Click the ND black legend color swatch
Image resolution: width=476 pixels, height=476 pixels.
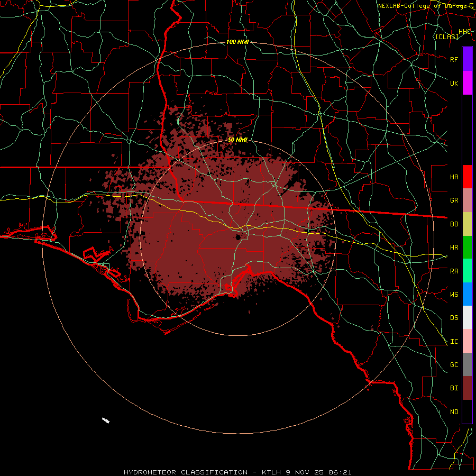tap(467, 411)
